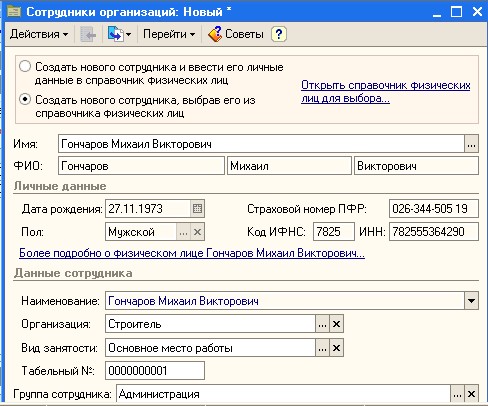Image resolution: width=488 pixels, height=406 pixels.
Task: Click the ИНН field 782555364290
Action: [x=434, y=232]
